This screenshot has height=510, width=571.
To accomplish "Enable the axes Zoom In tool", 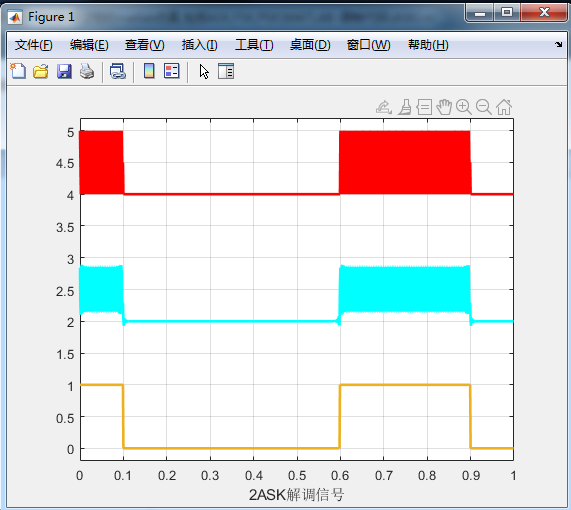I will tap(464, 107).
